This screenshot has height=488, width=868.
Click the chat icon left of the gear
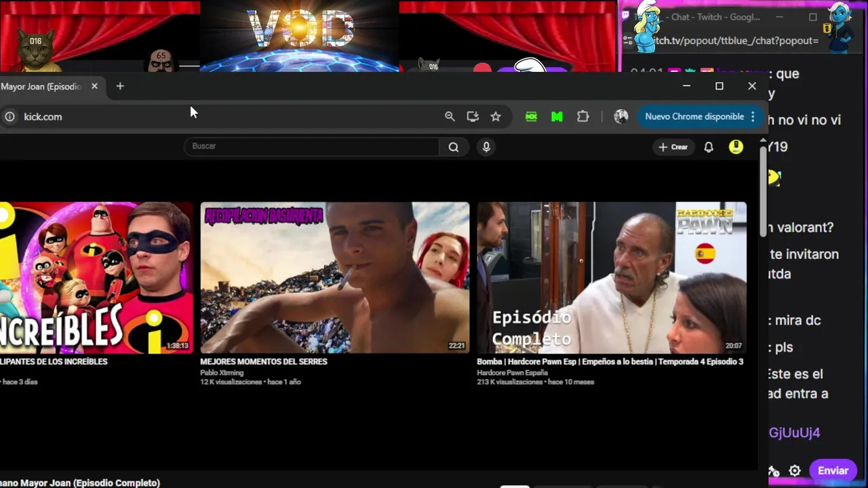(x=774, y=471)
